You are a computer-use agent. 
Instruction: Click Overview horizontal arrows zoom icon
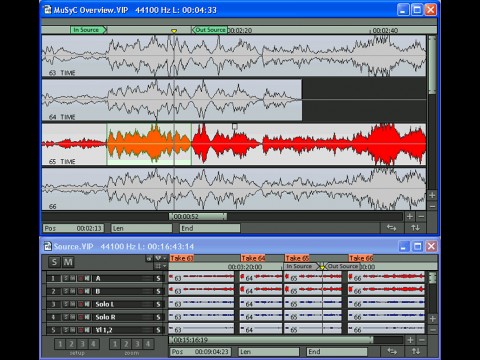(391, 228)
